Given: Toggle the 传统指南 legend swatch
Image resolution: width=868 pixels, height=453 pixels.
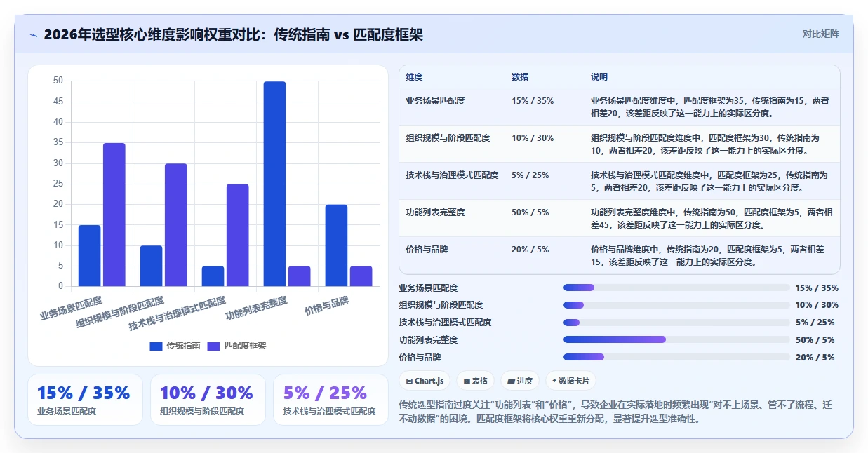Looking at the screenshot, I should pyautogui.click(x=156, y=346).
